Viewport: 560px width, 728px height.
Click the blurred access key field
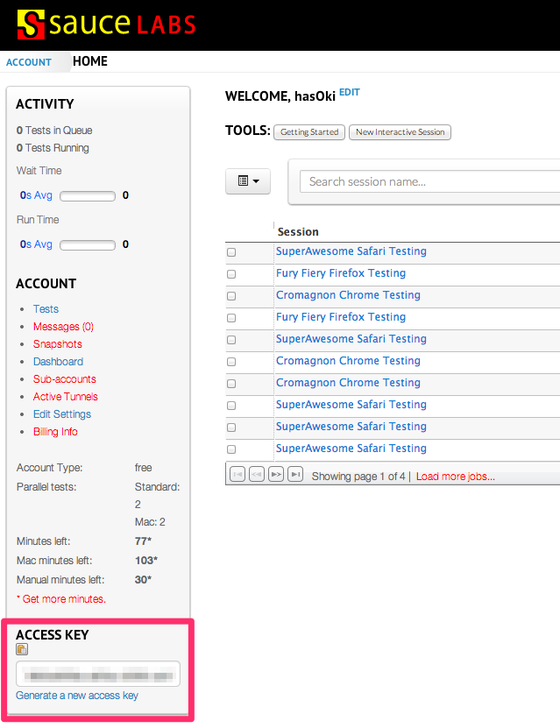(x=98, y=675)
